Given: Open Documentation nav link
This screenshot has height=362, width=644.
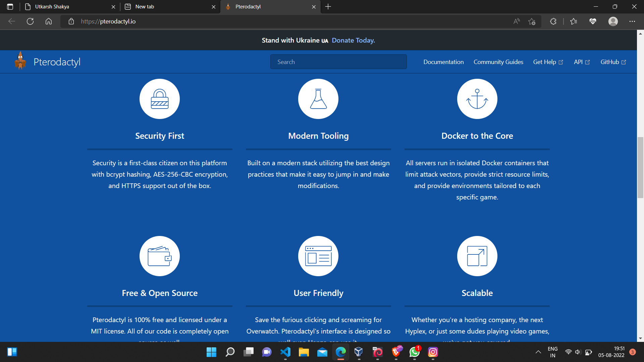Looking at the screenshot, I should (443, 62).
